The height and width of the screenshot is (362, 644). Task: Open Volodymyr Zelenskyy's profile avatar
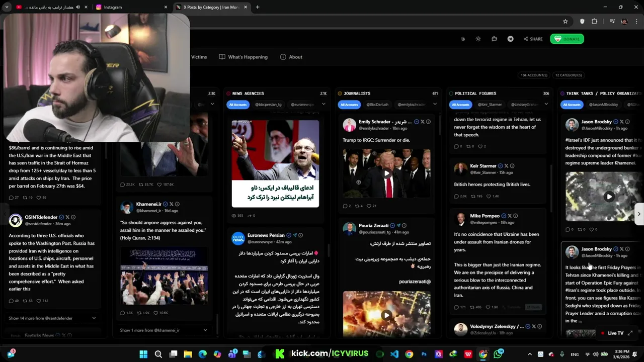pos(460,329)
